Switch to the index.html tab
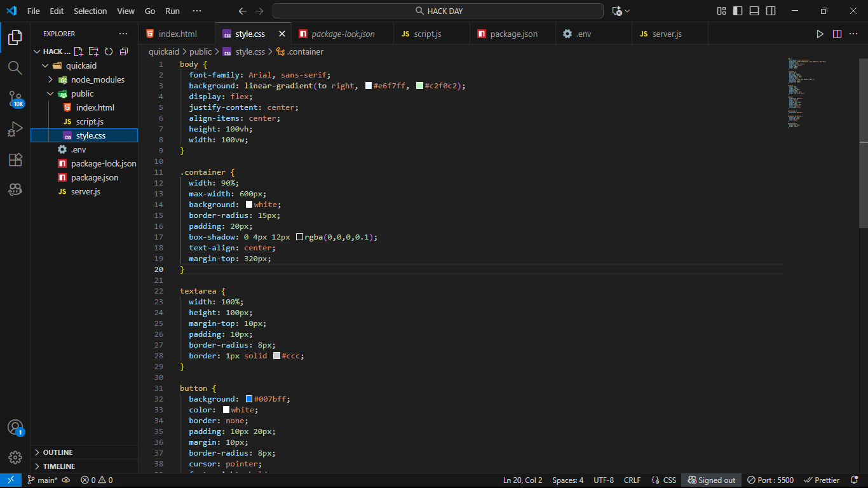Screen dimensions: 868x488 (177, 34)
